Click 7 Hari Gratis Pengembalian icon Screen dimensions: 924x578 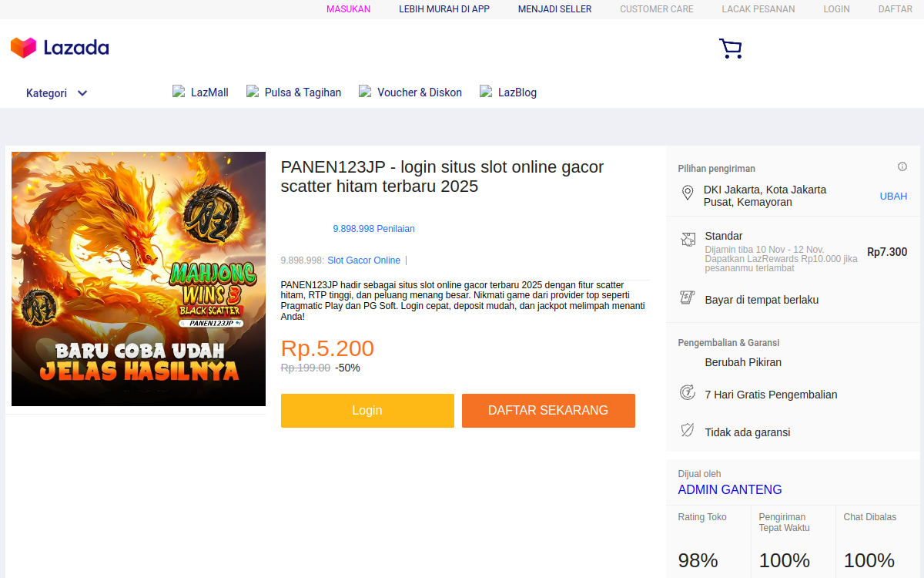(688, 393)
